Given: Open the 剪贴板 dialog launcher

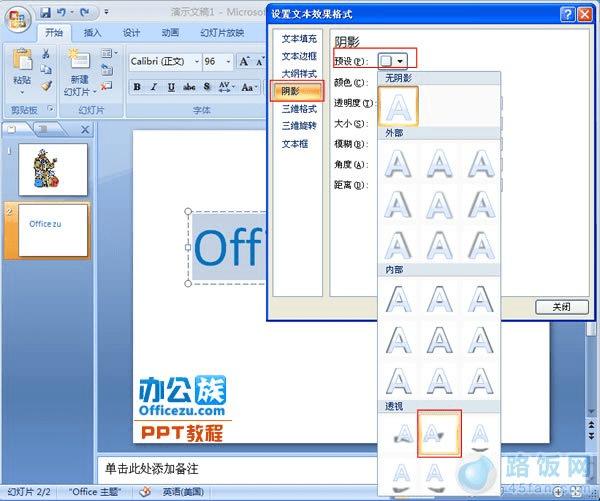Looking at the screenshot, I should point(50,109).
